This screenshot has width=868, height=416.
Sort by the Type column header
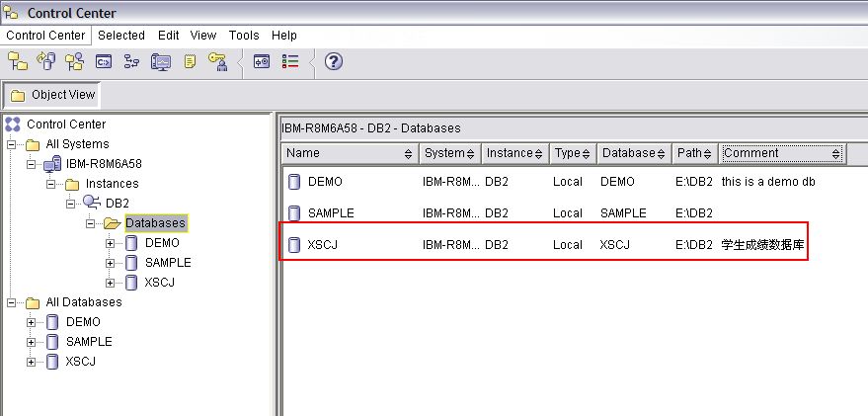[573, 153]
